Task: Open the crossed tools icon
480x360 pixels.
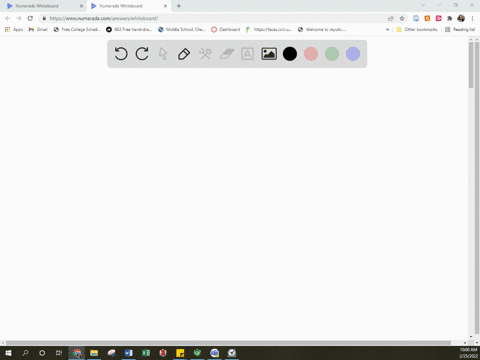Action: tap(205, 54)
